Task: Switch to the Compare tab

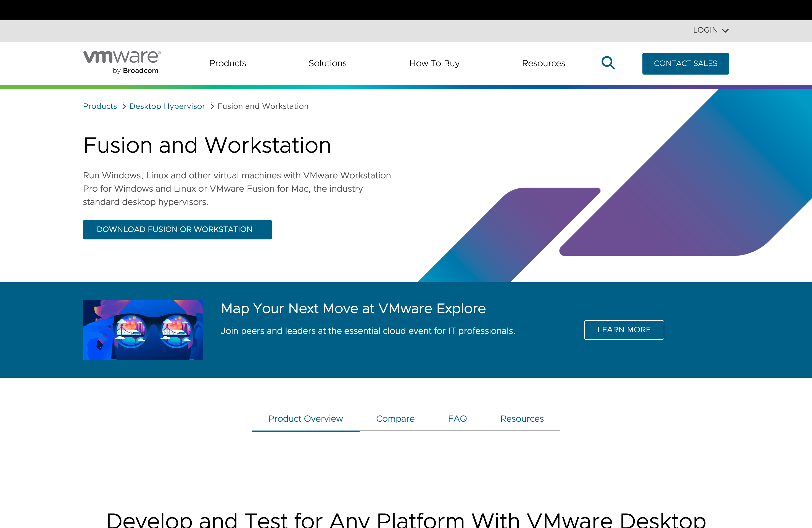Action: click(395, 419)
